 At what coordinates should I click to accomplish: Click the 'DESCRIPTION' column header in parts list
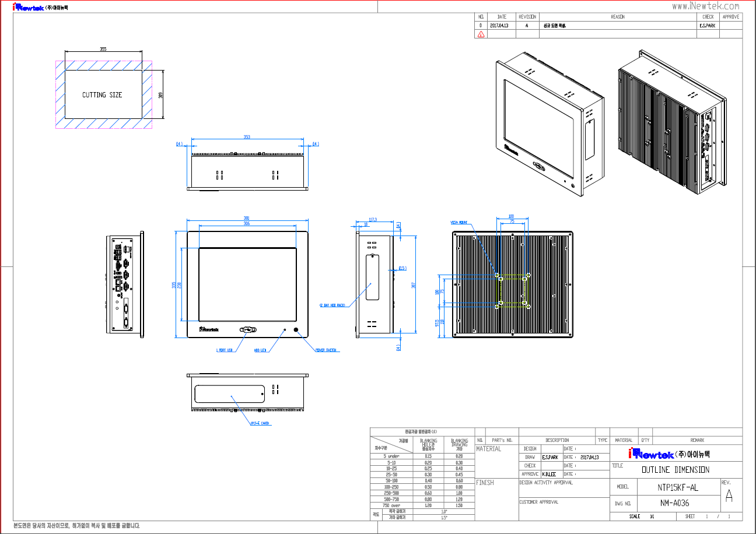(x=557, y=440)
